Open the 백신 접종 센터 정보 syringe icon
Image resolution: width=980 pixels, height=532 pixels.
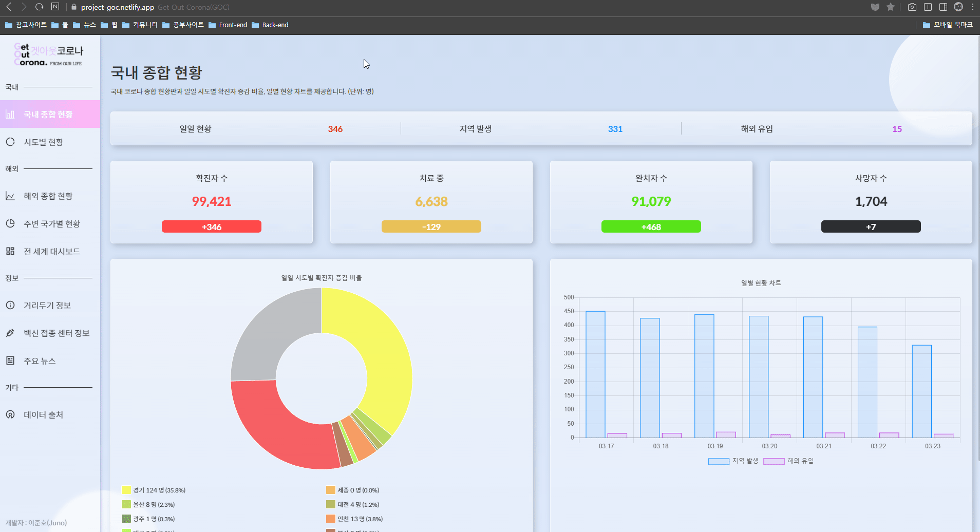tap(10, 333)
